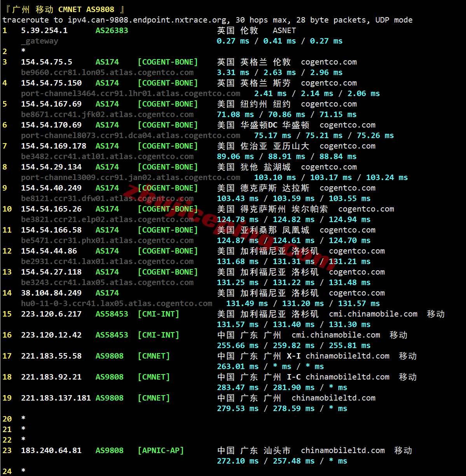
Task: Click hostname port-channel8073.ccr91.dca04.atlas.cogentco.com
Action: pyautogui.click(x=131, y=136)
